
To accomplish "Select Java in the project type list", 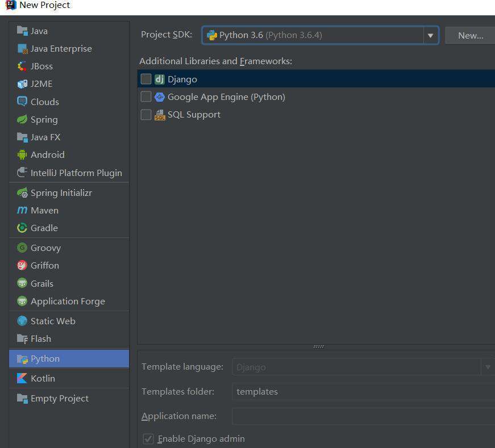I will [x=69, y=31].
